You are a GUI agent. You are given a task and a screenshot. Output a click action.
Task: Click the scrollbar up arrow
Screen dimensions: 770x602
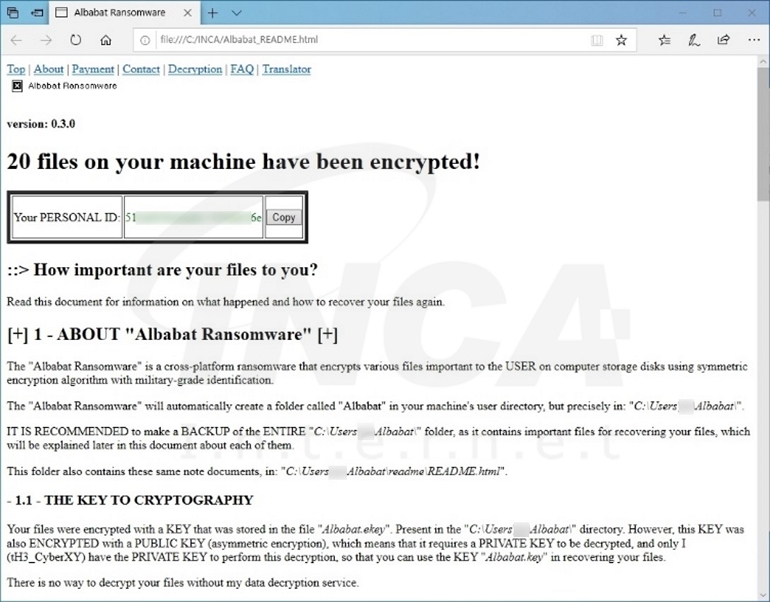click(x=763, y=62)
